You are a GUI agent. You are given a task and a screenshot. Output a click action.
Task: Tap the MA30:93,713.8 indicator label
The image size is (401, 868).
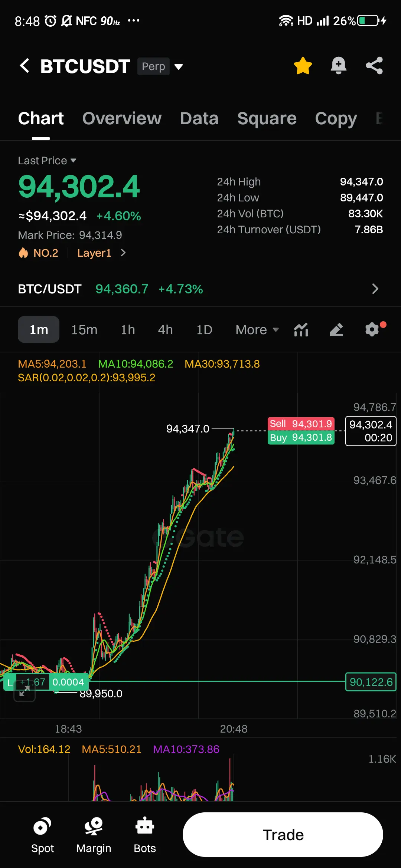coord(222,364)
